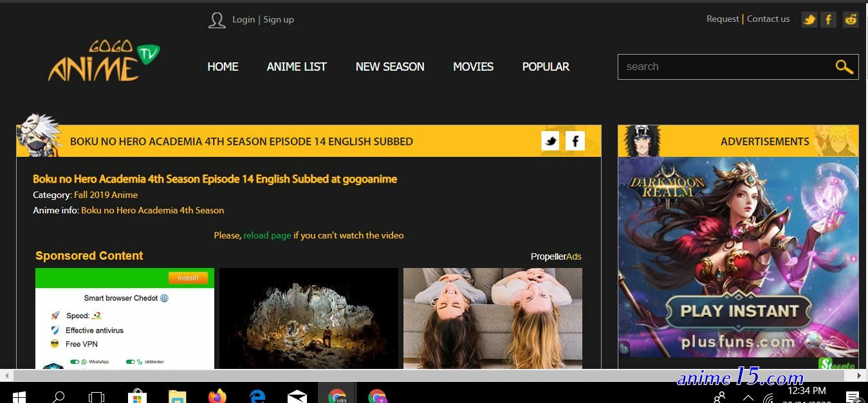Open Boku no Hero Academia 4th Season info link
Viewport: 868px width, 403px height.
point(152,210)
